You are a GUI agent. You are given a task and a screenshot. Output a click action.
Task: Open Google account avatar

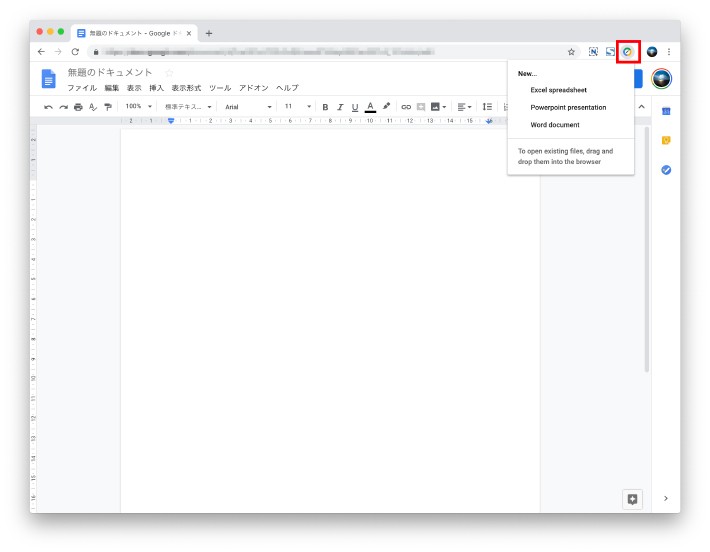pyautogui.click(x=662, y=79)
